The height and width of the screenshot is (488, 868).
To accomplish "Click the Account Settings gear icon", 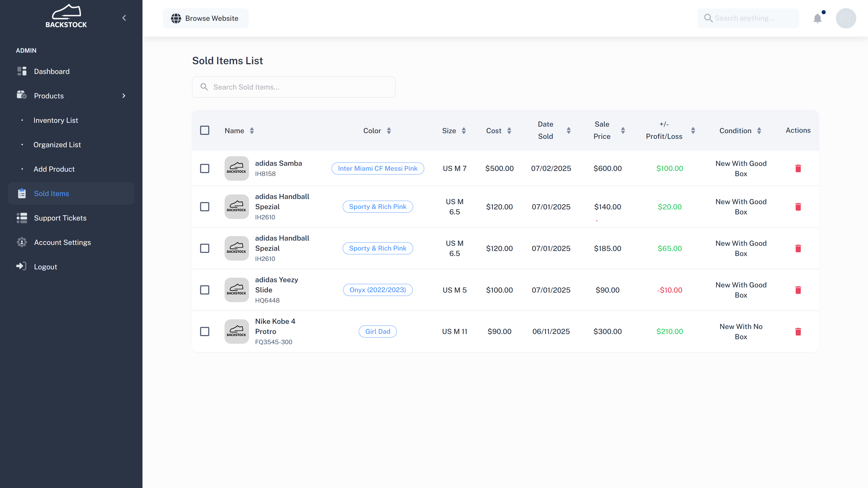I will pos(22,242).
